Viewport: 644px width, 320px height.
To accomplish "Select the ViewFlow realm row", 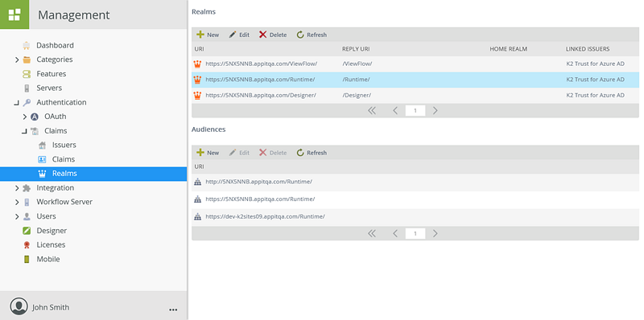I will click(415, 64).
